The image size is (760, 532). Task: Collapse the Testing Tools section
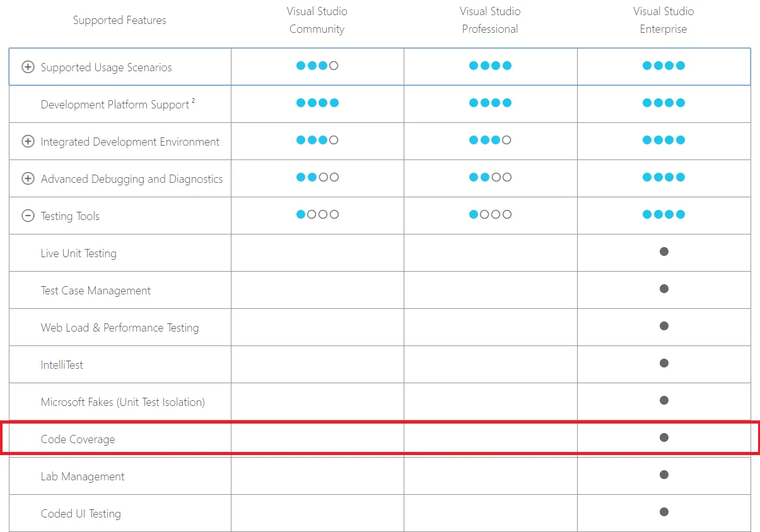(x=28, y=216)
